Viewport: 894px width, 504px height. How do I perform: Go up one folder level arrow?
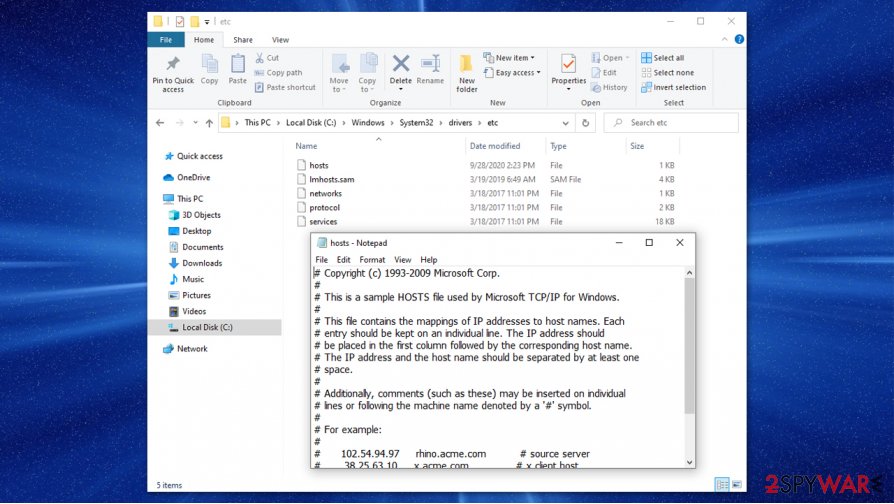209,123
